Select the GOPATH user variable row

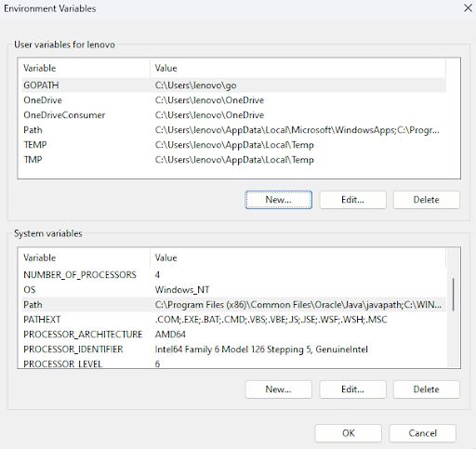coord(234,86)
